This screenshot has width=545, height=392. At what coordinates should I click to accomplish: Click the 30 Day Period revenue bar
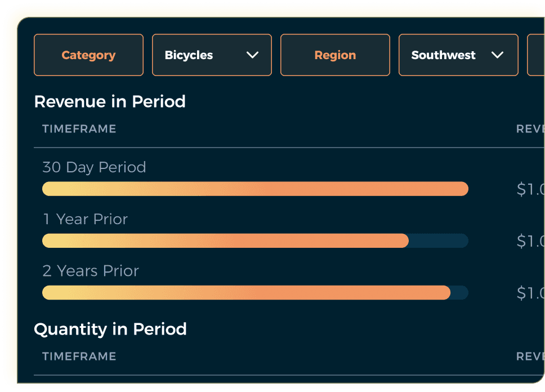[x=255, y=189]
